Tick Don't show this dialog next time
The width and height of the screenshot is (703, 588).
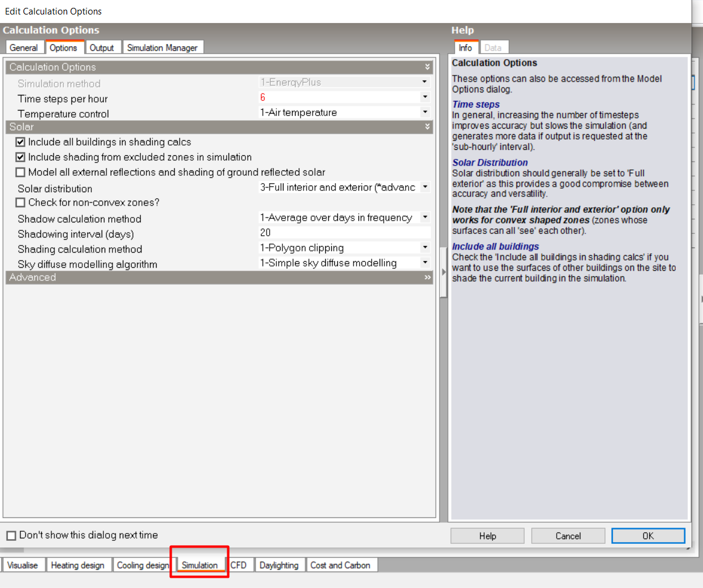(11, 535)
